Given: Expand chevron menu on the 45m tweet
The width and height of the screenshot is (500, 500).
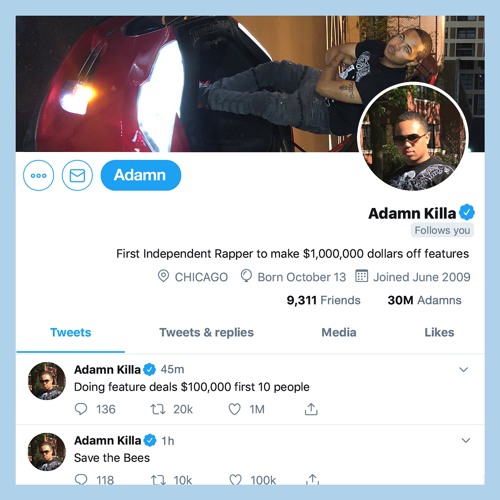Looking at the screenshot, I should (x=464, y=369).
